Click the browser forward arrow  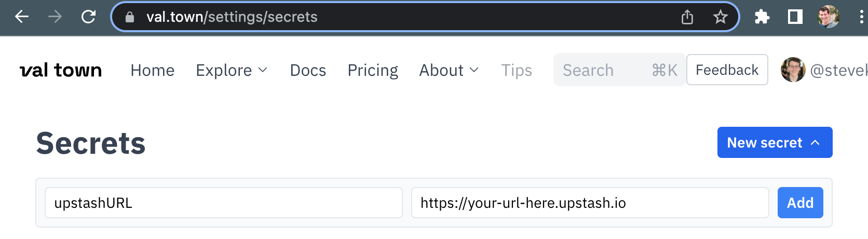55,17
